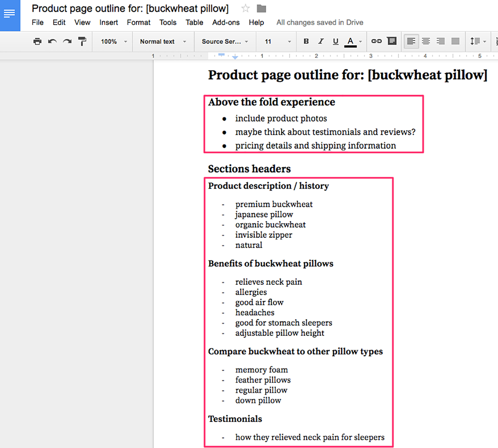Print the document
This screenshot has height=448, width=498.
click(x=37, y=41)
